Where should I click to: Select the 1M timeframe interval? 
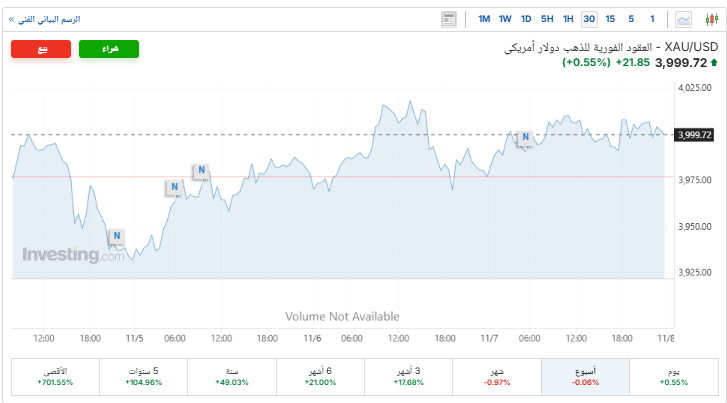click(x=484, y=19)
